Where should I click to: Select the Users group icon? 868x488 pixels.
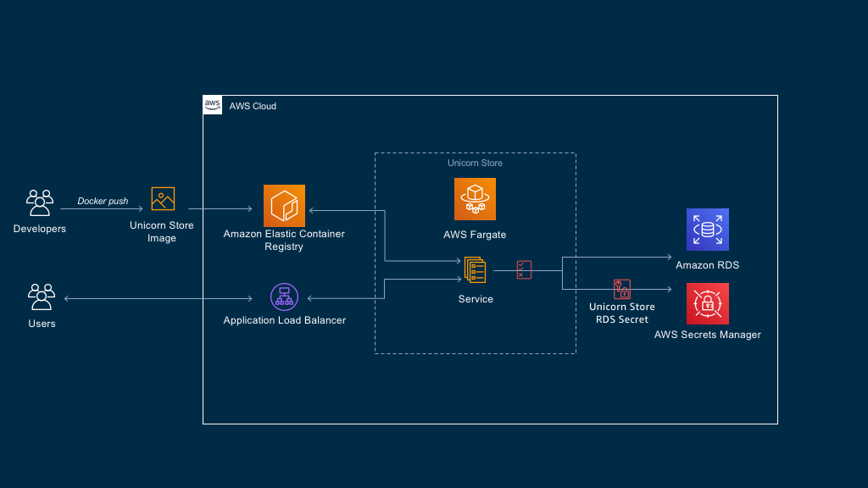pos(42,297)
